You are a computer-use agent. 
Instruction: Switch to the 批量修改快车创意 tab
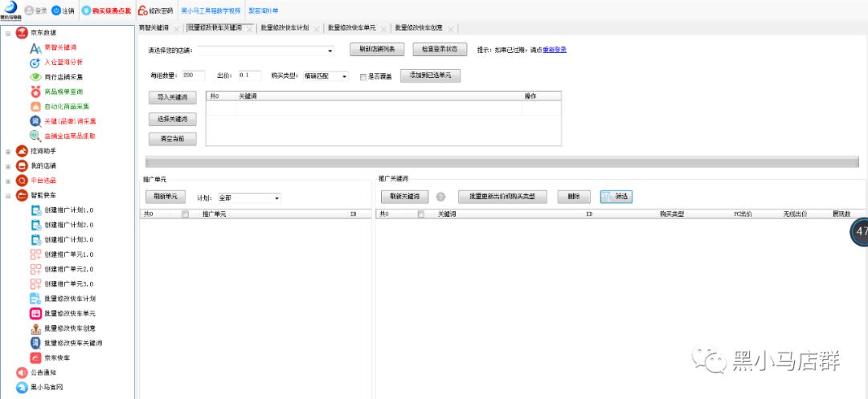(x=419, y=27)
